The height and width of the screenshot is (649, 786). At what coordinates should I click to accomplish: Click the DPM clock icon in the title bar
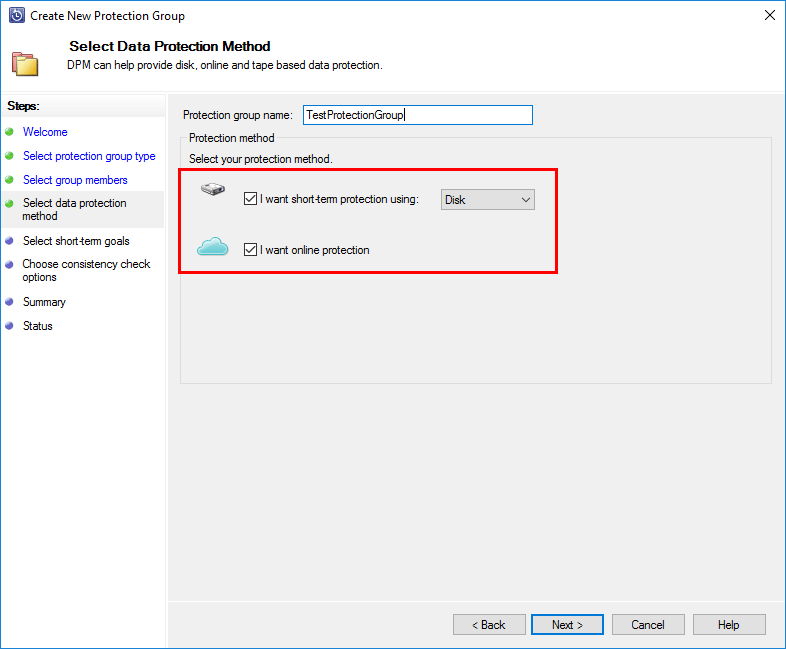click(17, 16)
